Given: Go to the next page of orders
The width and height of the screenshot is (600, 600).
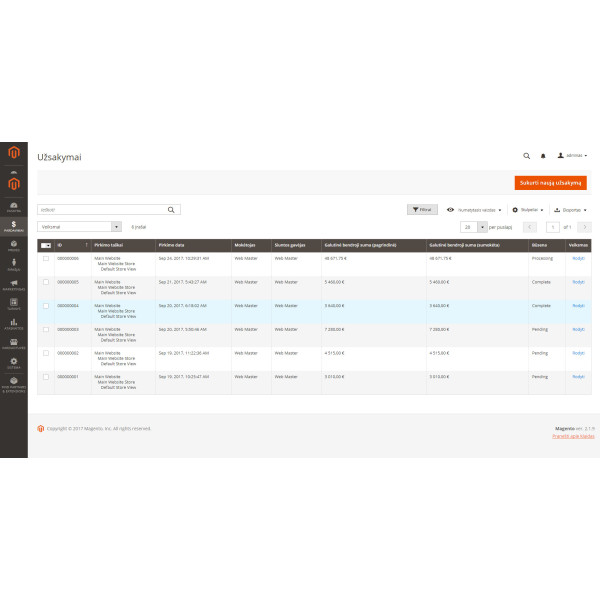Looking at the screenshot, I should click(584, 227).
